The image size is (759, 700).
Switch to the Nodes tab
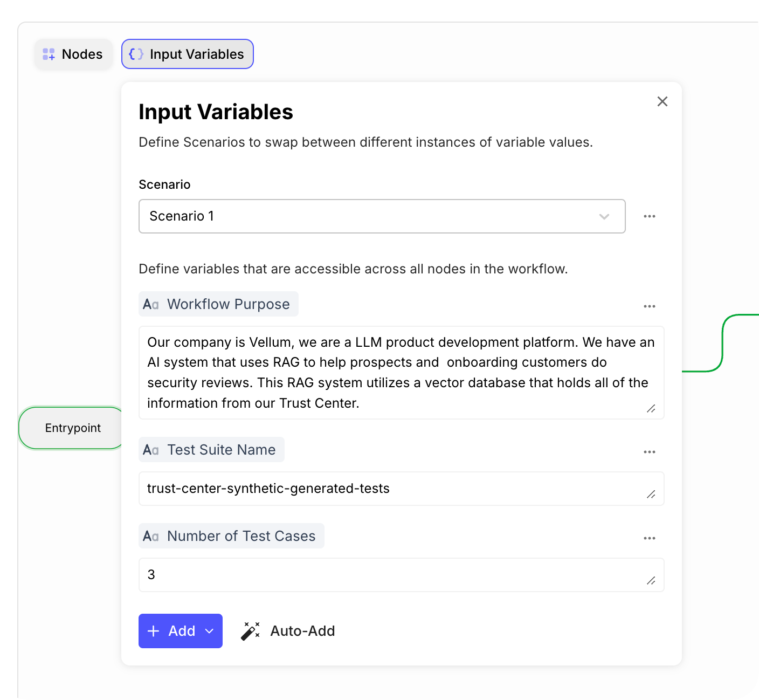(73, 54)
